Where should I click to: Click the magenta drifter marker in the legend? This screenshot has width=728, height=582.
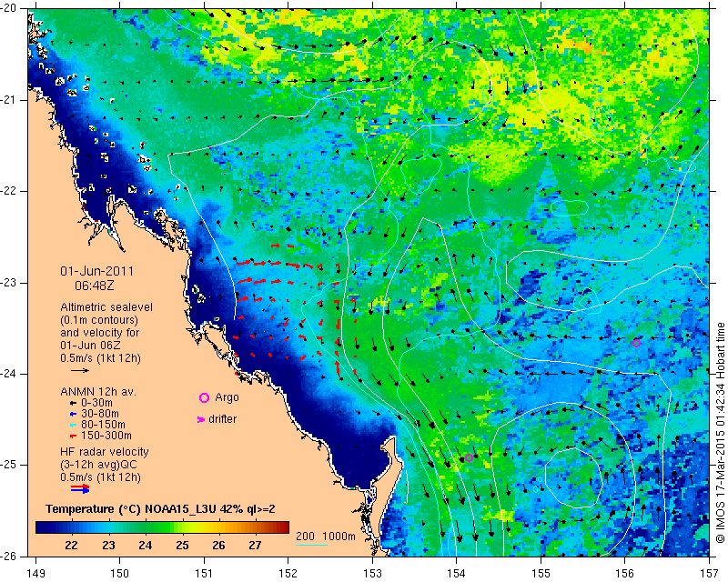click(x=200, y=419)
